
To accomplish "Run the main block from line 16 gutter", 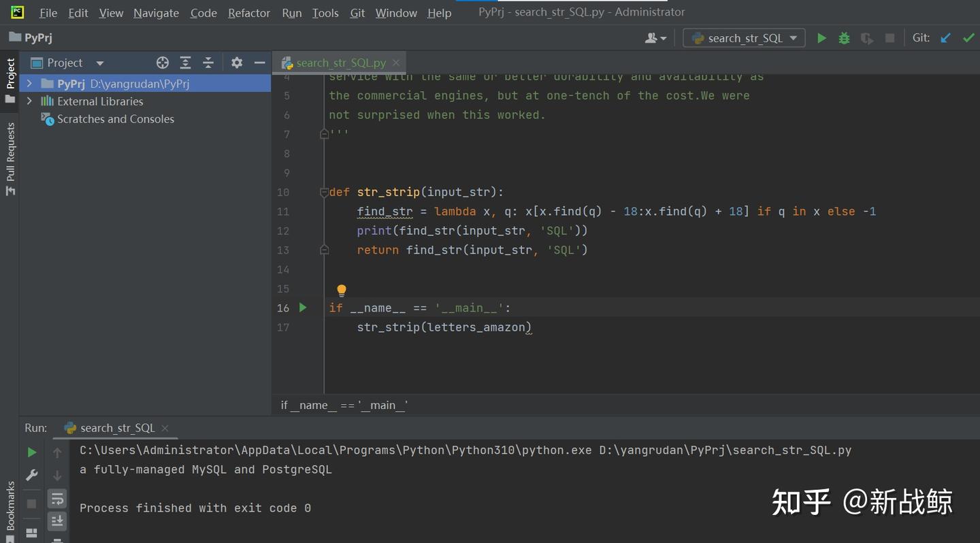I will pyautogui.click(x=303, y=308).
